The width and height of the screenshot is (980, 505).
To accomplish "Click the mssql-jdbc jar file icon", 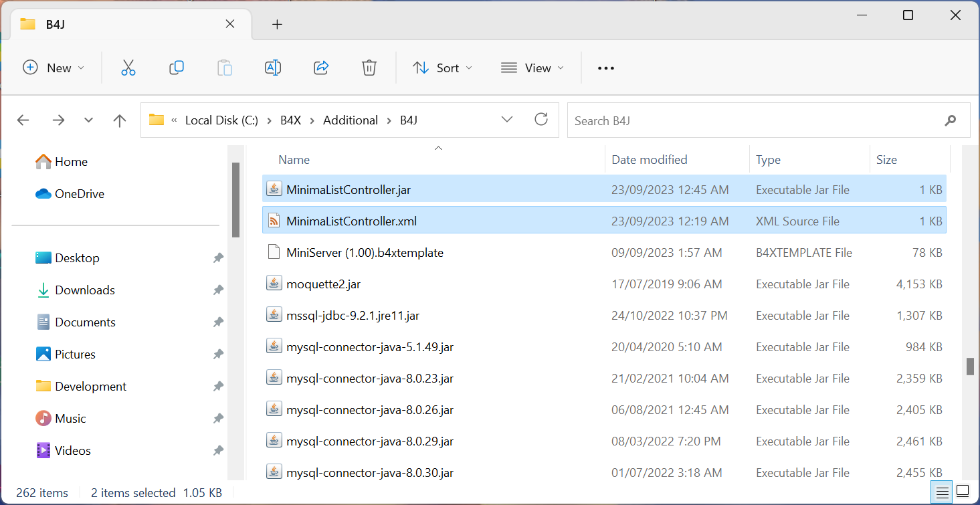I will [x=274, y=316].
